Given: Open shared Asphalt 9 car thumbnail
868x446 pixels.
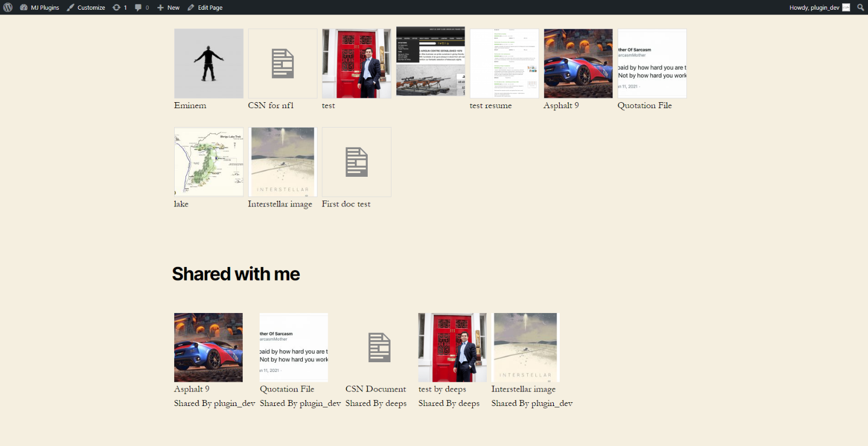Looking at the screenshot, I should [208, 348].
